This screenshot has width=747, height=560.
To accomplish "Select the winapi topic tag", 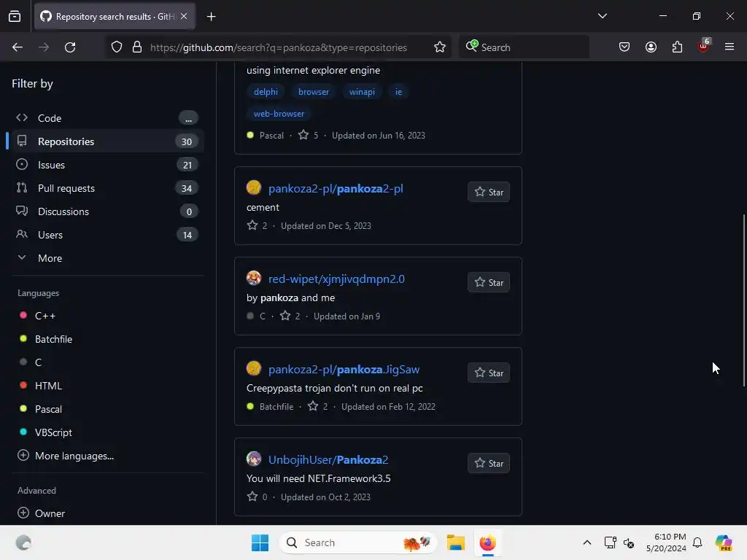I will (362, 92).
